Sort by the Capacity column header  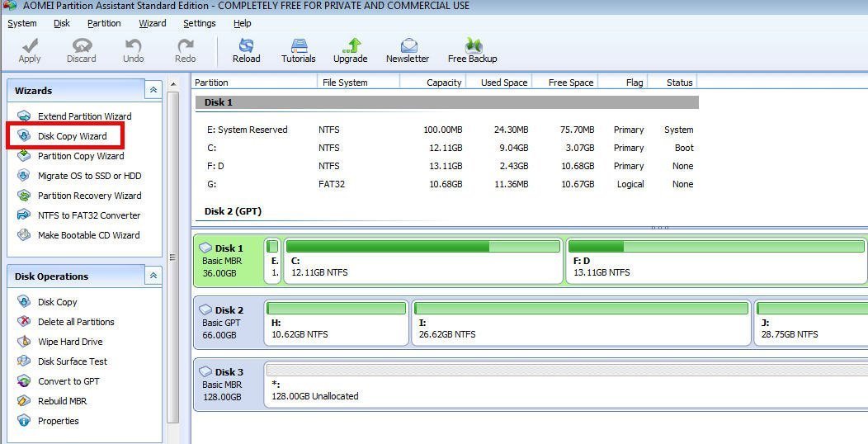point(443,83)
